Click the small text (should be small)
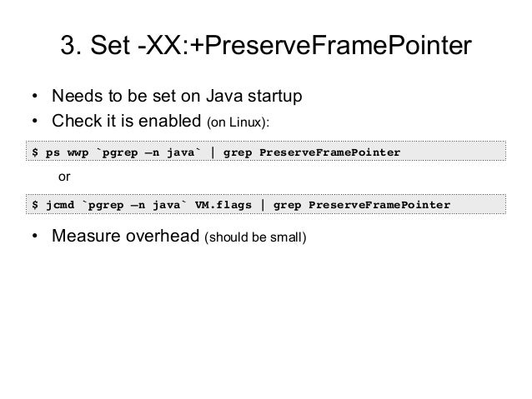532x399 pixels. 255,237
